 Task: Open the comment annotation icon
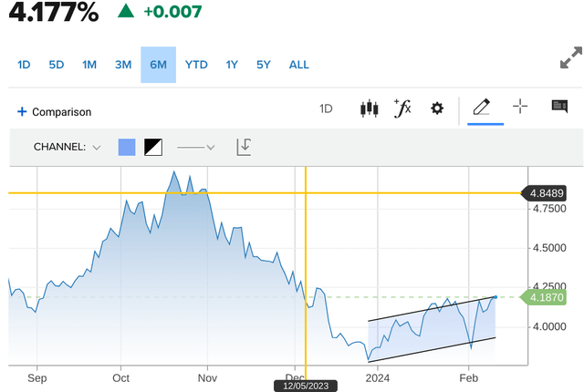click(x=559, y=107)
